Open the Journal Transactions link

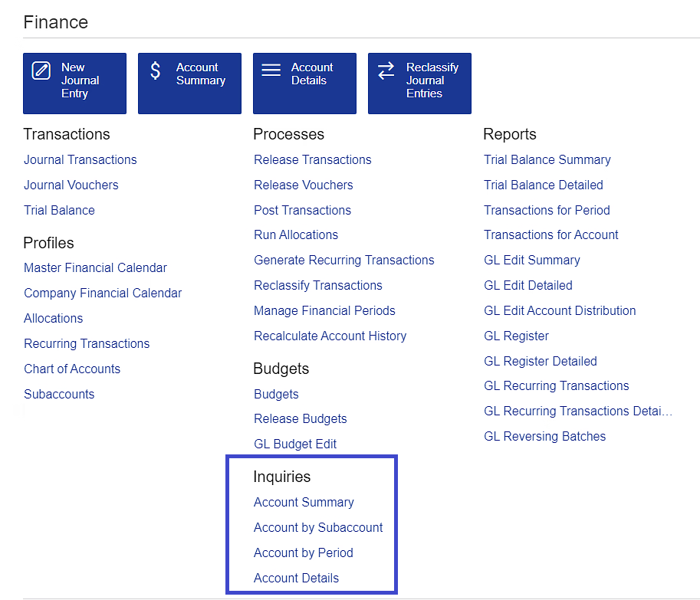click(81, 159)
